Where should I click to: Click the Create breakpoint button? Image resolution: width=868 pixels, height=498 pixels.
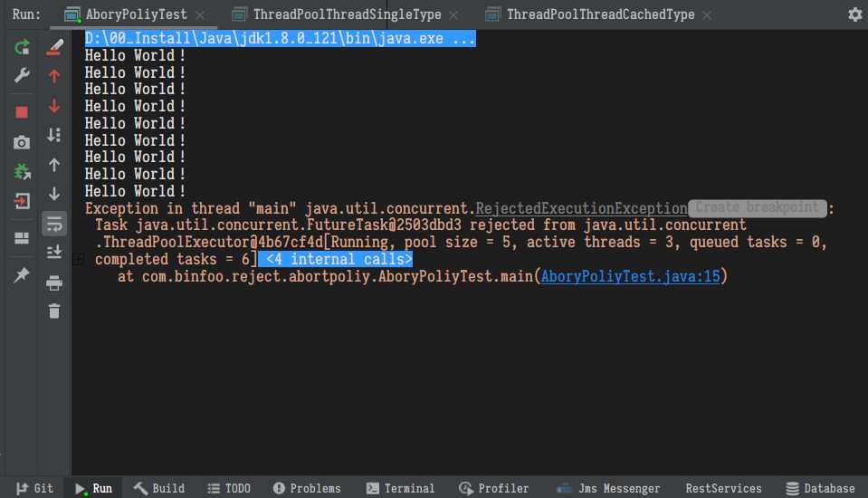pos(758,208)
